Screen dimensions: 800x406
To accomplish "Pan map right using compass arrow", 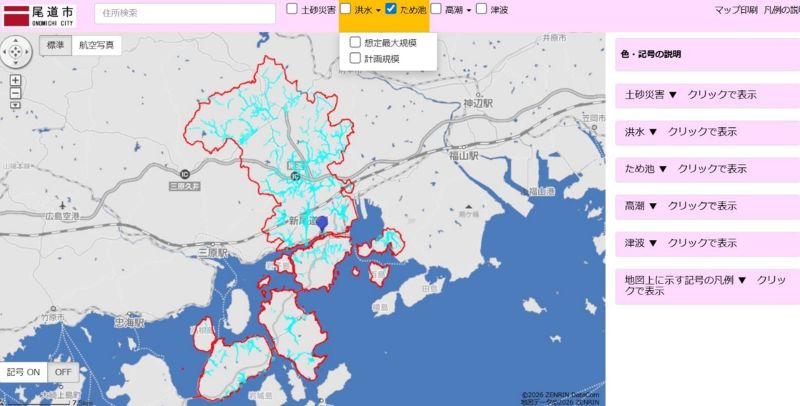I will point(28,51).
